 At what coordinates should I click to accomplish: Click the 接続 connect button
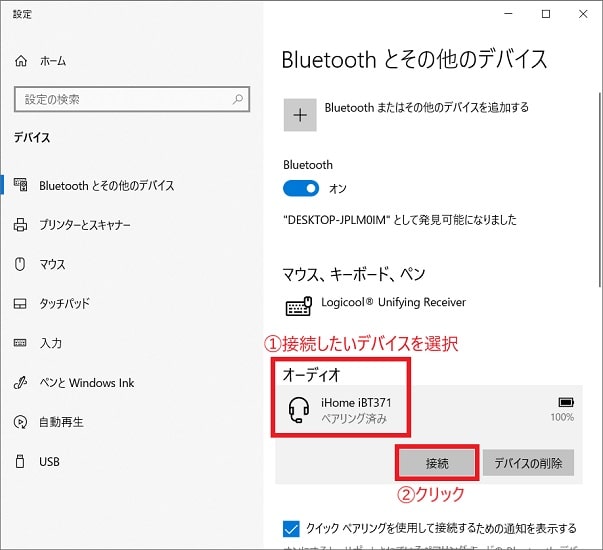click(437, 463)
